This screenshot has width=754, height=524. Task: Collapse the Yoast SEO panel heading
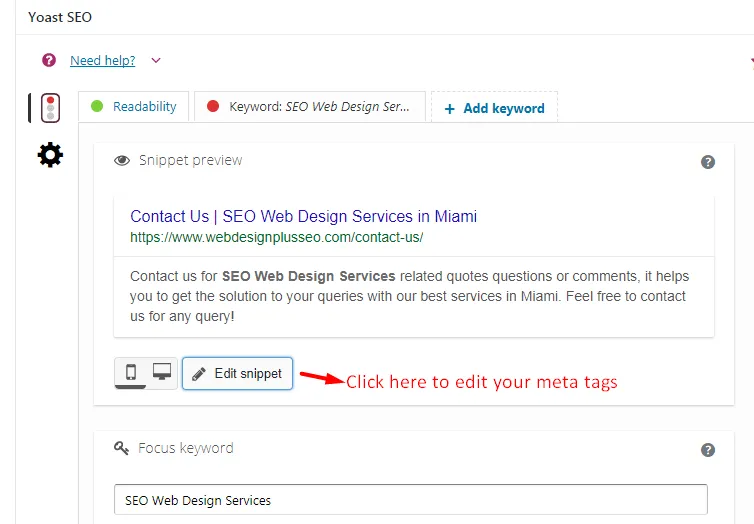[x=60, y=17]
